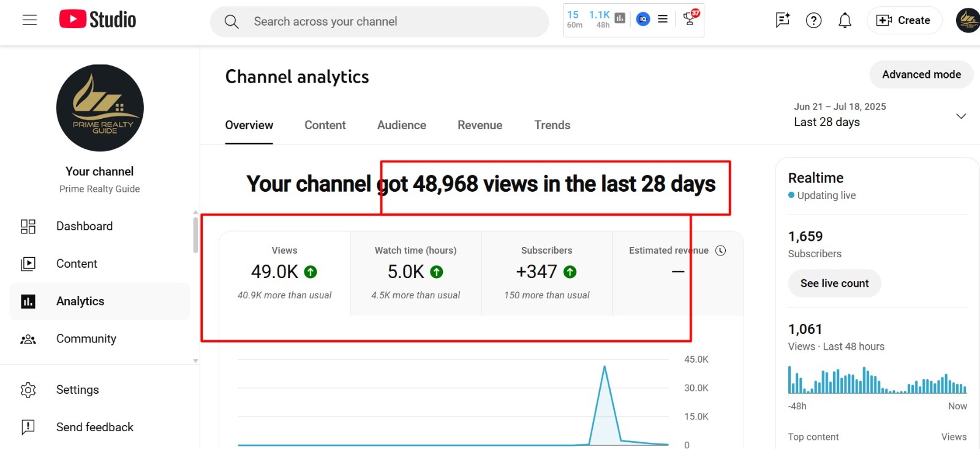Switch to the Revenue tab
The height and width of the screenshot is (449, 980).
[480, 125]
